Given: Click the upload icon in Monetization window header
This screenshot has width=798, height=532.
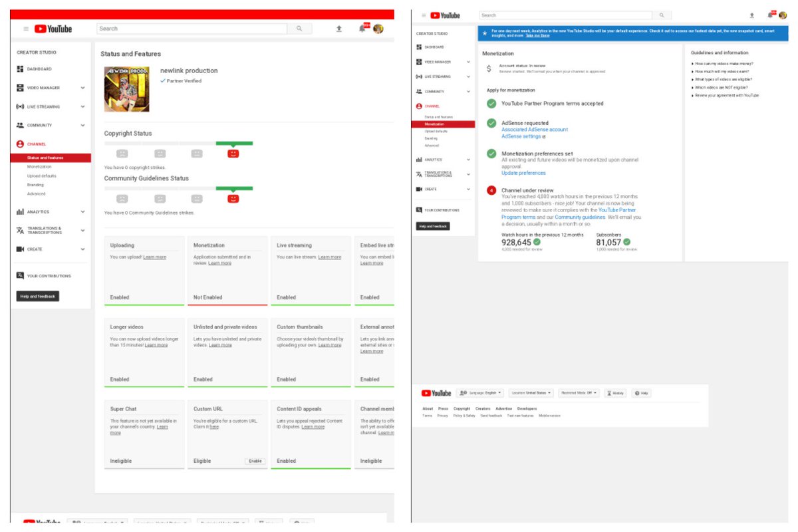Looking at the screenshot, I should 751,15.
